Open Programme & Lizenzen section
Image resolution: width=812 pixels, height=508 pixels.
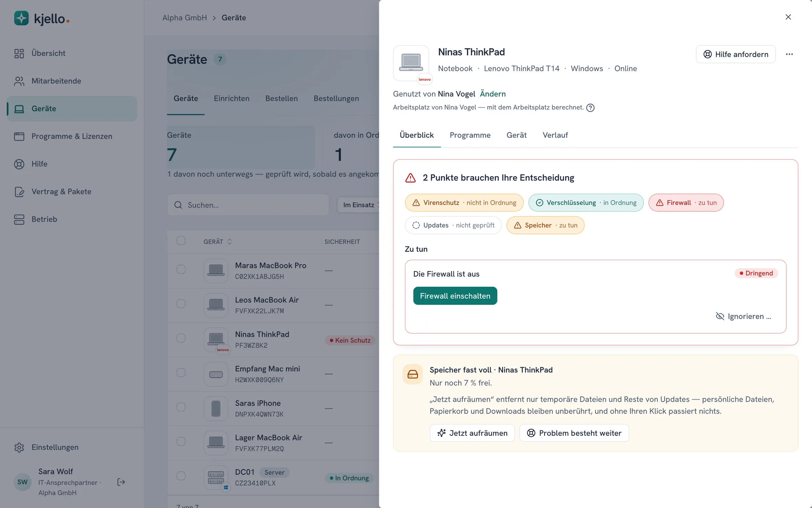coord(72,136)
